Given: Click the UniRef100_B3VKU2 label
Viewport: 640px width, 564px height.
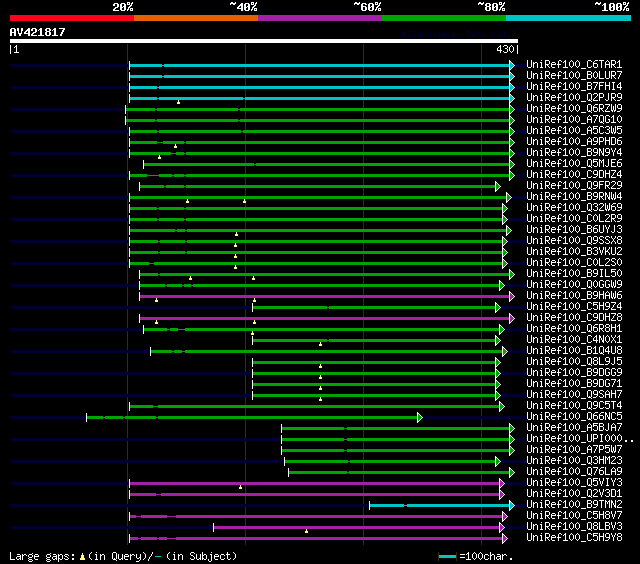Looking at the screenshot, I should 574,252.
